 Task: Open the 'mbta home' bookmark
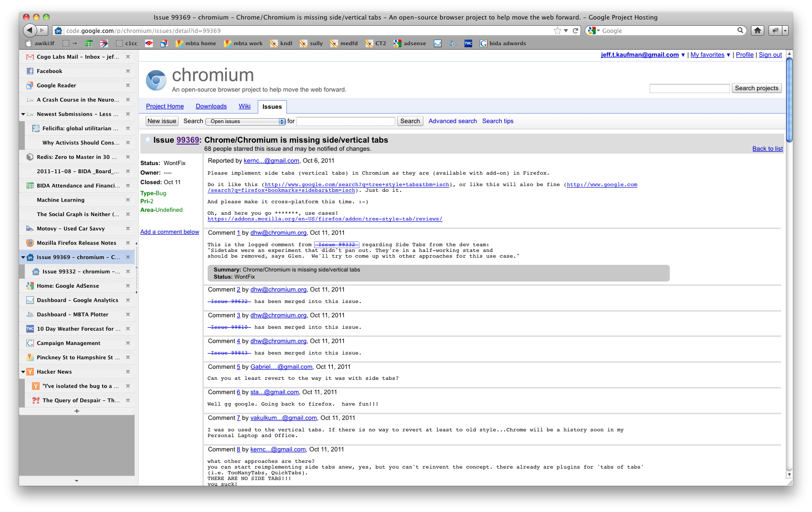coord(196,43)
